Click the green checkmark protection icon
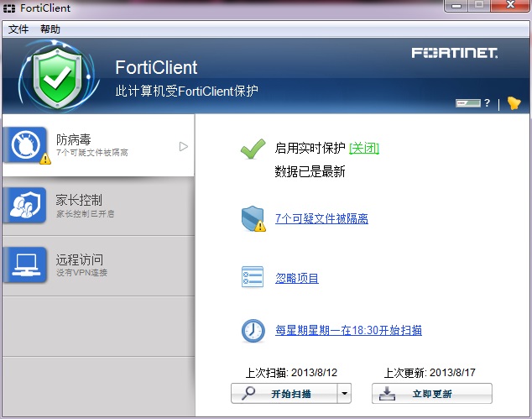532x419 pixels. click(x=253, y=149)
